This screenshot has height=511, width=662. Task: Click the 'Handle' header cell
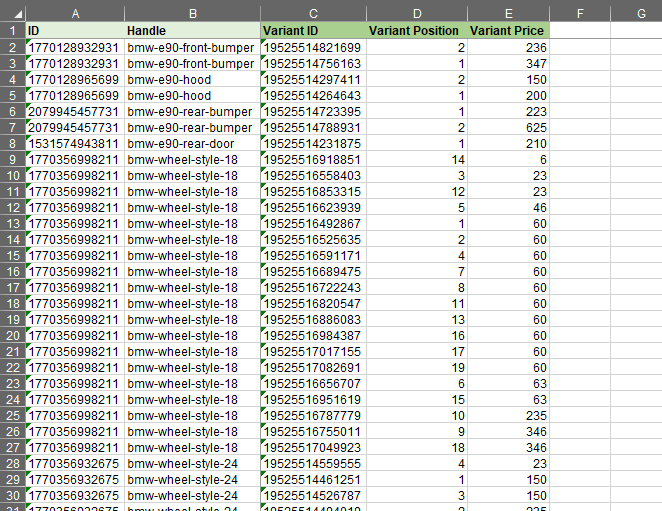[193, 30]
